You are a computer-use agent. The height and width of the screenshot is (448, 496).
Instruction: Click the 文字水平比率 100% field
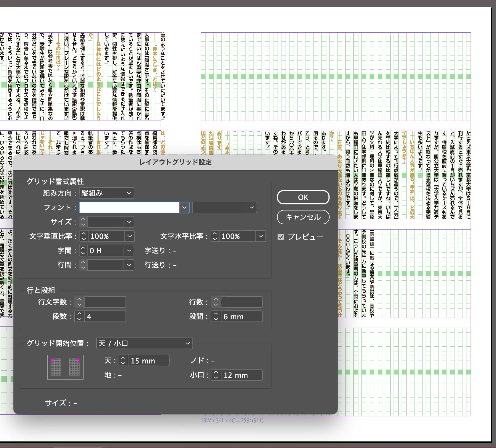(x=237, y=236)
